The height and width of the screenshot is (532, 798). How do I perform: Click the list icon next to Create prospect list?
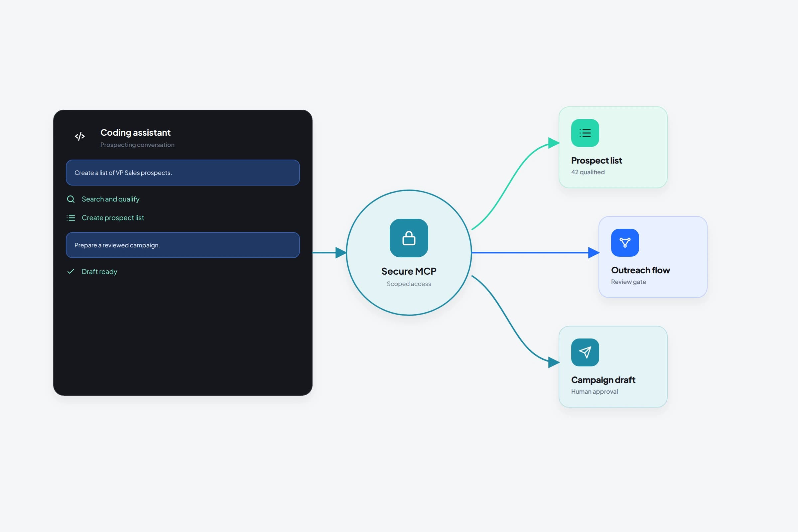coord(70,218)
